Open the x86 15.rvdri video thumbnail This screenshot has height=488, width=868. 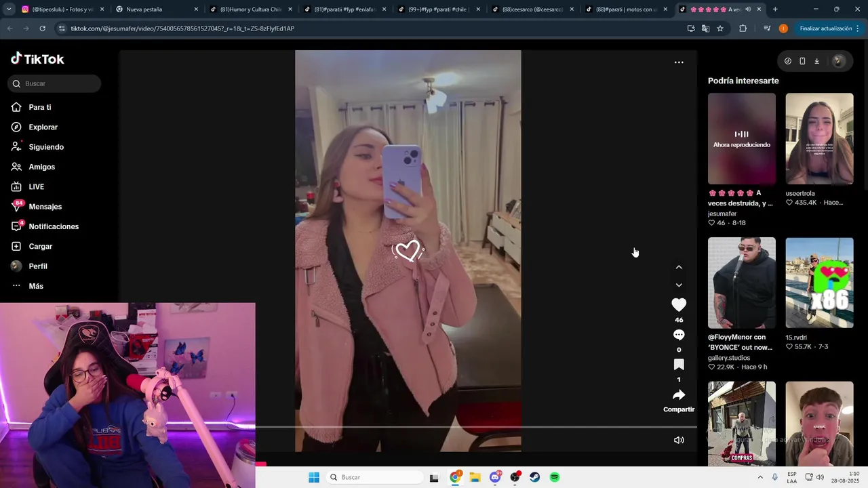pyautogui.click(x=819, y=283)
